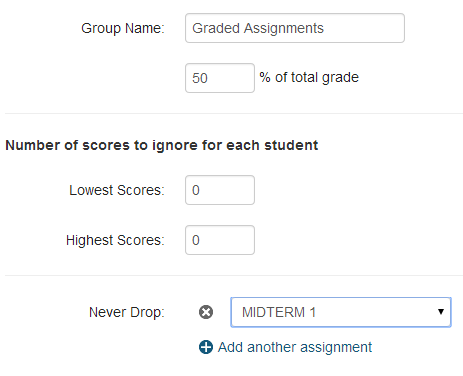Screen dimensions: 463x376
Task: Click the Never Drop label
Action: coord(127,313)
